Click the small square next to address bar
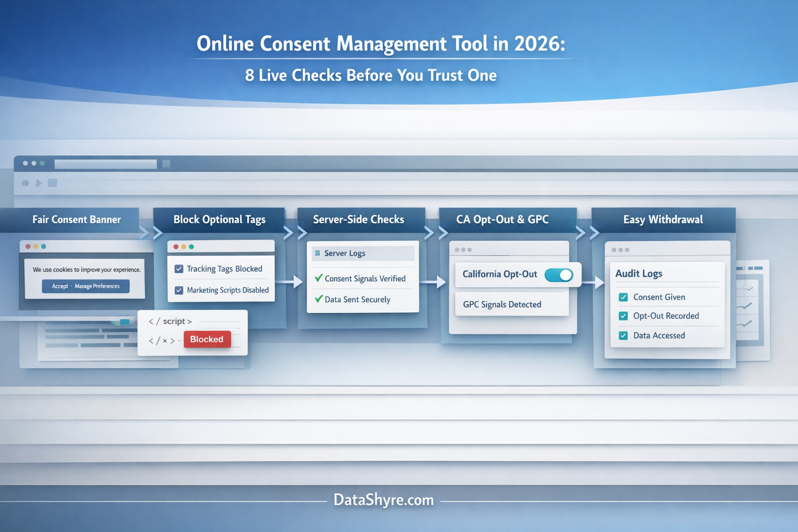 (166, 164)
